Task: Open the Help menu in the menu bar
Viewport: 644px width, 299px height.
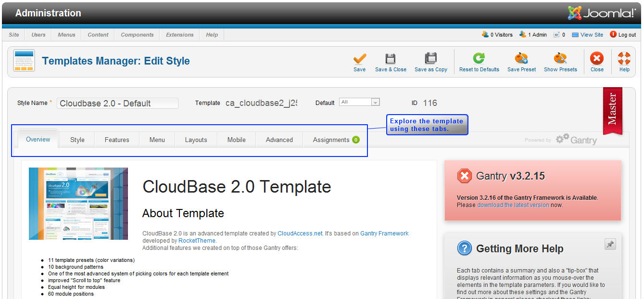Action: pos(212,35)
